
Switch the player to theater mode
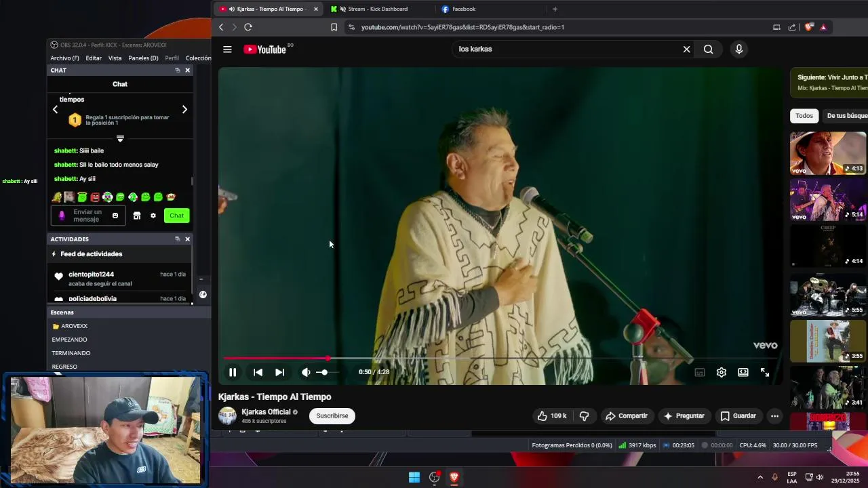743,372
